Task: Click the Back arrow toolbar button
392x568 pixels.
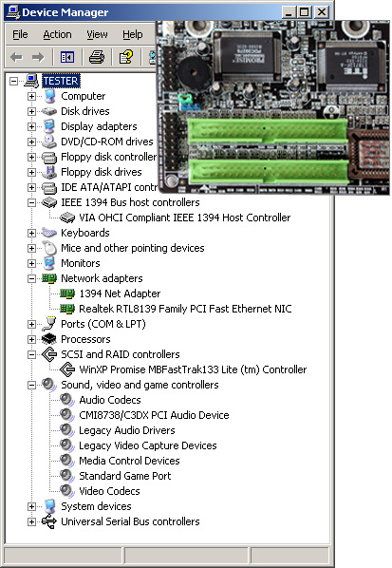Action: [17, 57]
